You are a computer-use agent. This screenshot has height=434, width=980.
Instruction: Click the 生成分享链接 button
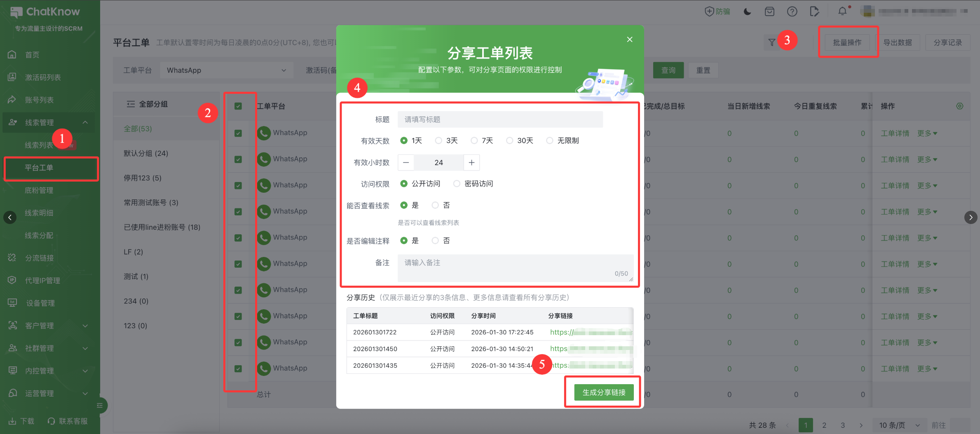(603, 392)
